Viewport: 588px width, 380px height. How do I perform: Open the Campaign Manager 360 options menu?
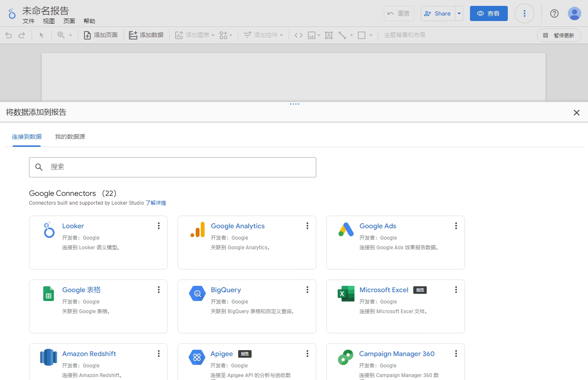tap(456, 354)
